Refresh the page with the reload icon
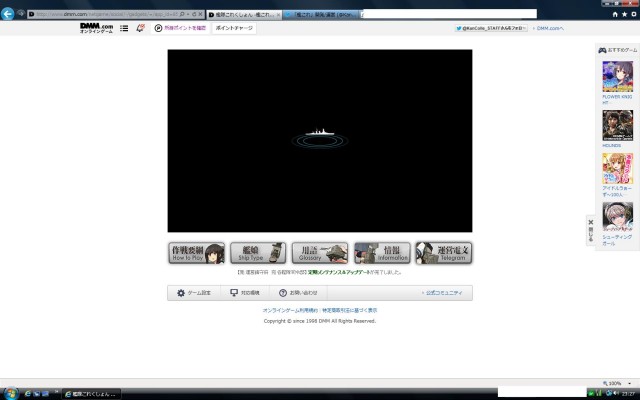Viewport: 640px width, 400px height. [x=194, y=14]
